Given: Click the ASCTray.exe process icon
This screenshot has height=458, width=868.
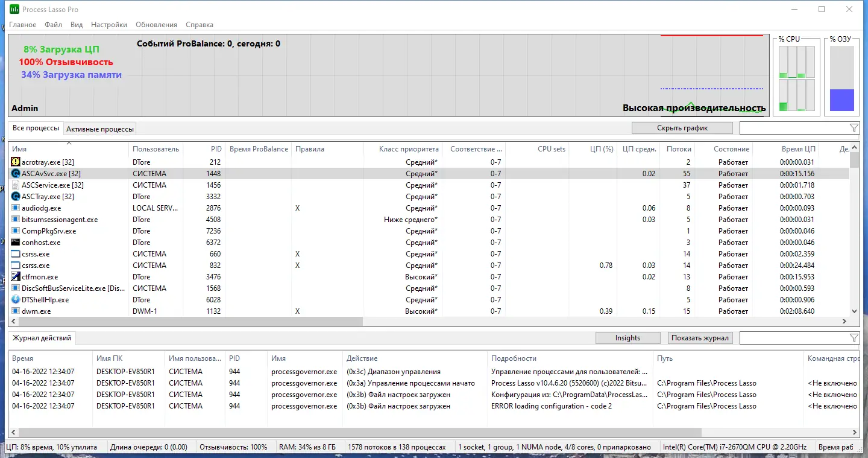Looking at the screenshot, I should 16,197.
